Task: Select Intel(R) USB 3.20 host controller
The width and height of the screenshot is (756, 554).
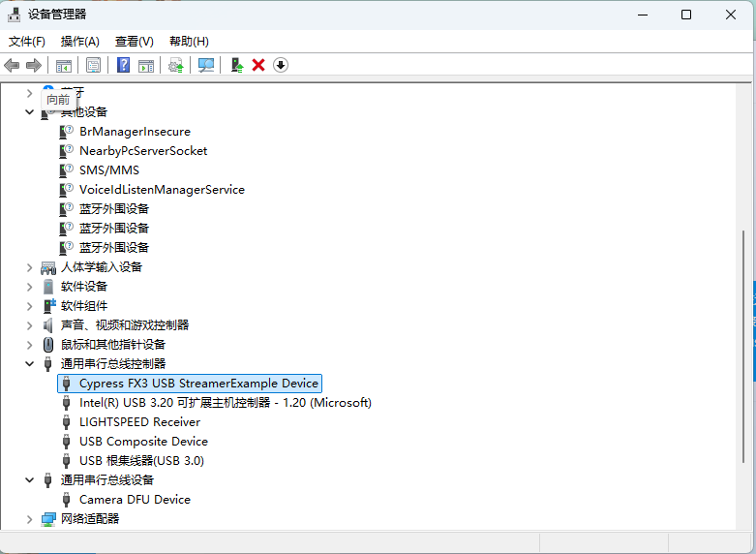Action: [x=226, y=403]
